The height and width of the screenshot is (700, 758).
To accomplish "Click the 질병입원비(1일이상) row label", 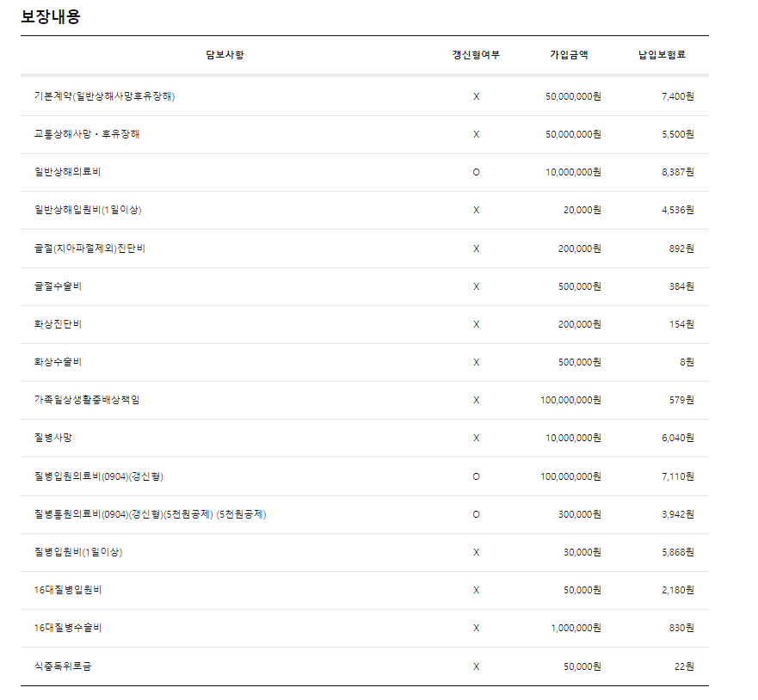I will 78,552.
